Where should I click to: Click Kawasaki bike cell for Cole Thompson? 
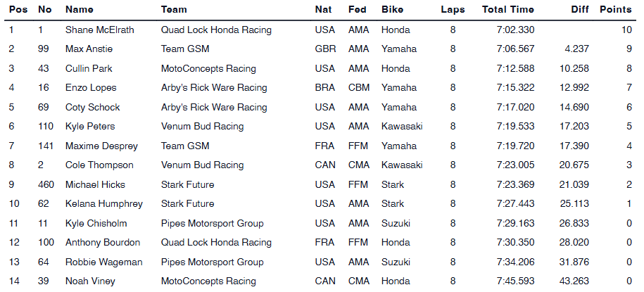[x=402, y=165]
